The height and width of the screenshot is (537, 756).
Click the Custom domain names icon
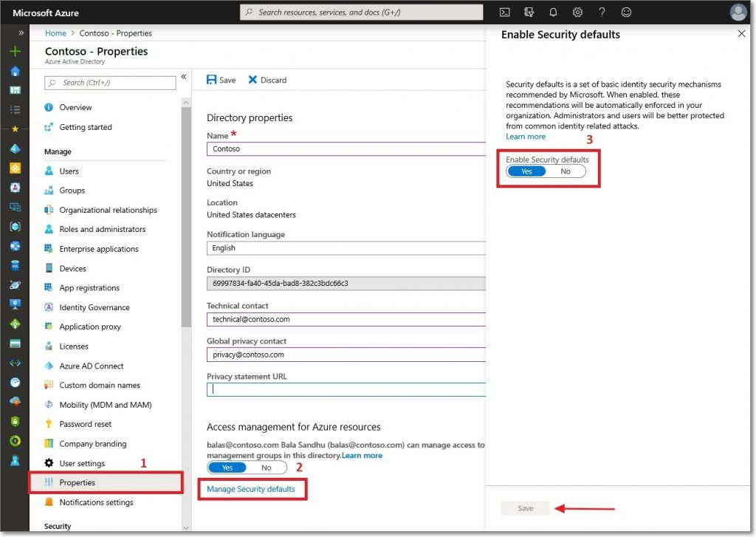[x=49, y=385]
